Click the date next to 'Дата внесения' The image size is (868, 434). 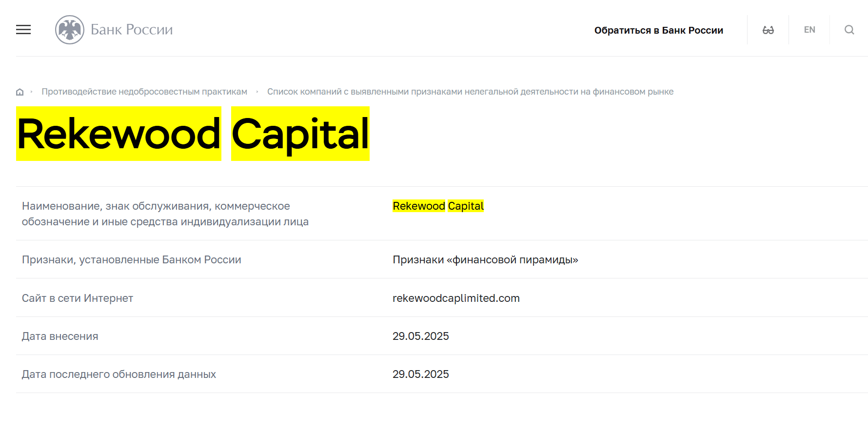420,336
